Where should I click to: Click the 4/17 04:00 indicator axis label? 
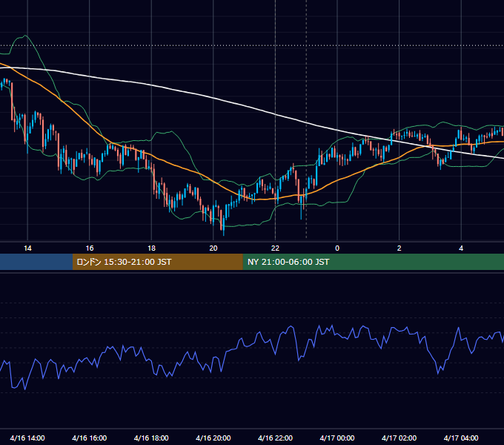[461, 438]
